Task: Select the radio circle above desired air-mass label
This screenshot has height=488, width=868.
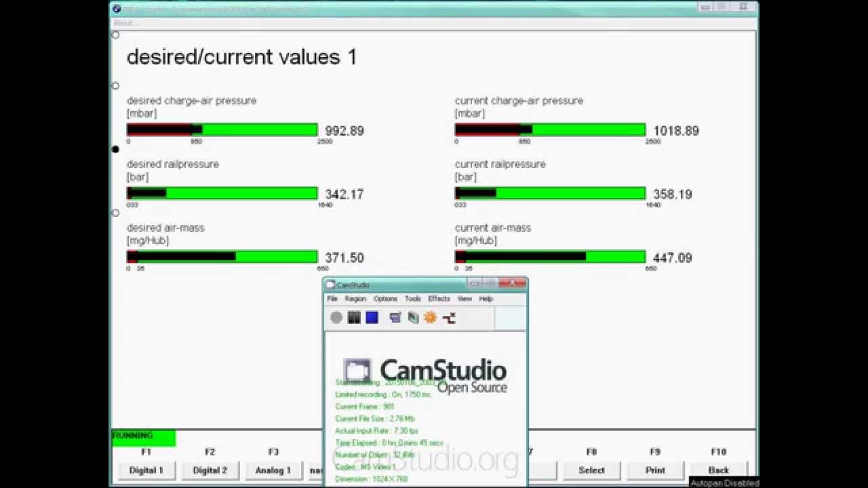Action: 115,213
